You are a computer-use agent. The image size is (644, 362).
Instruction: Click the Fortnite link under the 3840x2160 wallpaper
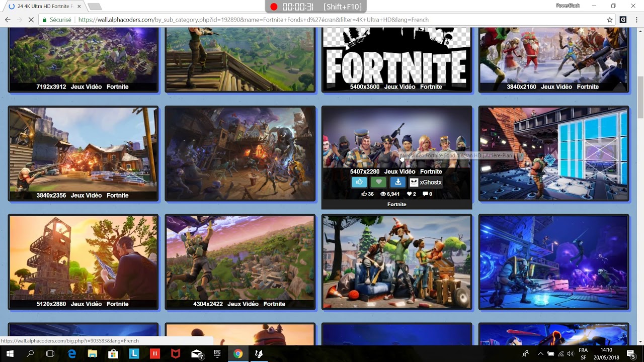point(588,87)
